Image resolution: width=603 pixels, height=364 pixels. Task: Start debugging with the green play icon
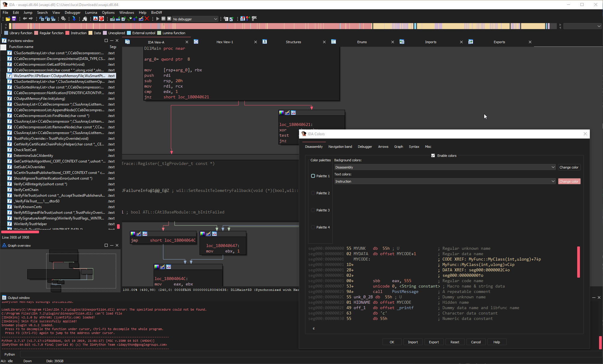(x=157, y=19)
